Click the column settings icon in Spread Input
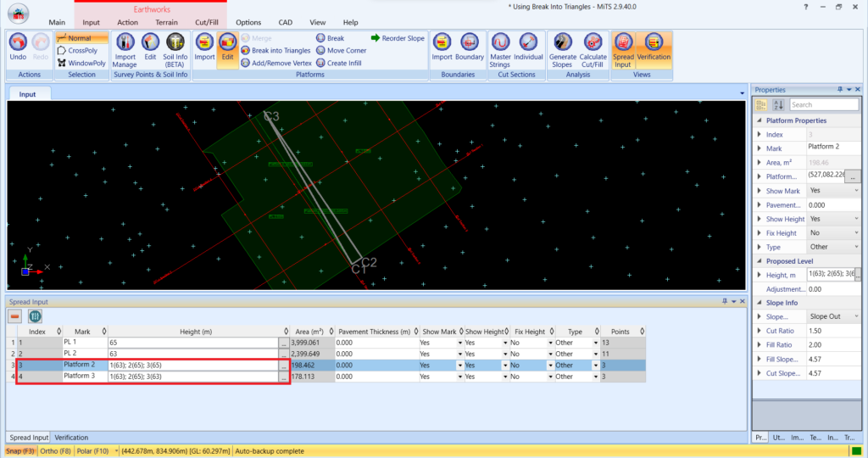Screen dimensions: 868x458 35,316
